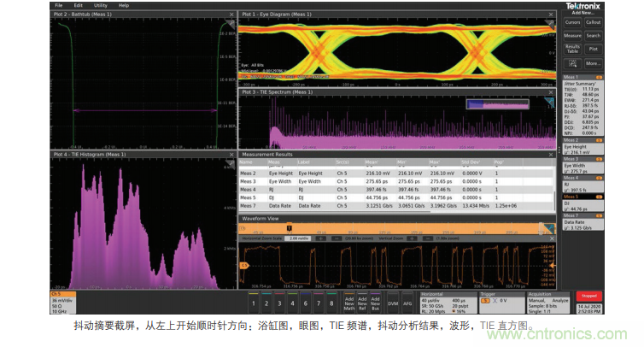The width and height of the screenshot is (644, 347).
Task: Open the Utility menu
Action: (101, 5)
